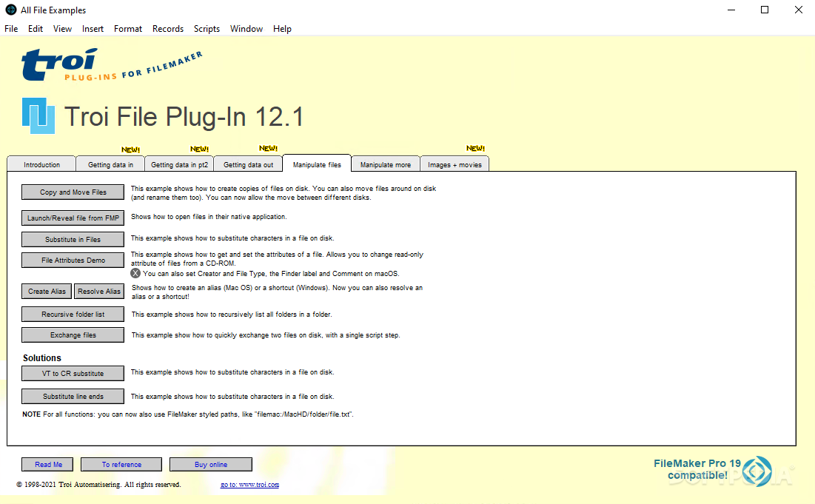Open the Window menu
The width and height of the screenshot is (815, 504).
click(246, 29)
